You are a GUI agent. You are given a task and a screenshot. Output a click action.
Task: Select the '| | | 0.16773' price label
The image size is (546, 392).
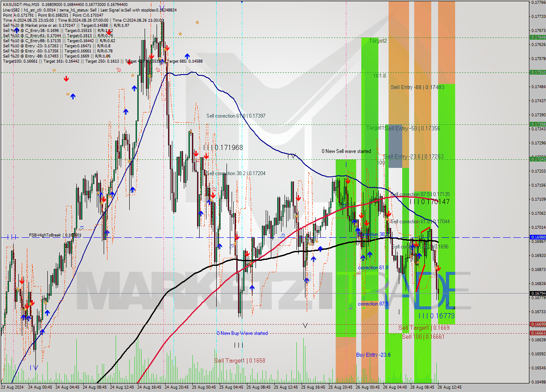436,316
